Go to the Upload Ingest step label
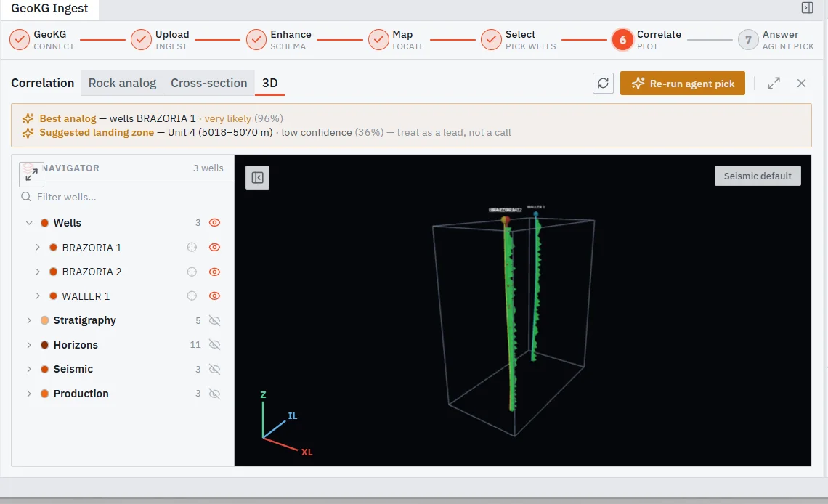This screenshot has height=504, width=828. pos(172,40)
